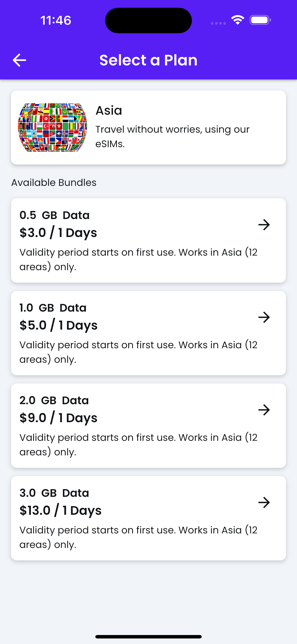Choose the 1.0 GB Data bundle title
Viewport: 297px width, 644px height.
point(53,308)
